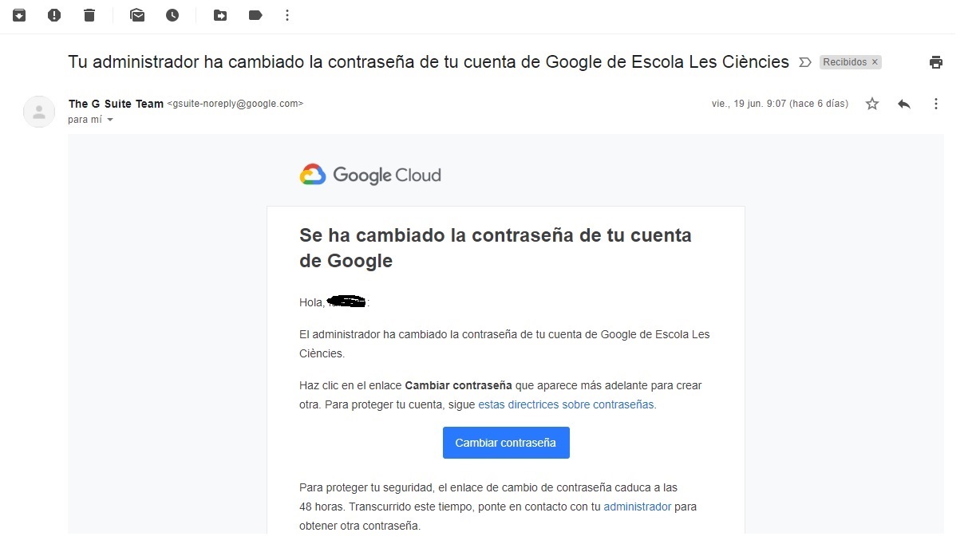
Task: Open message More options next to reply
Action: (936, 104)
